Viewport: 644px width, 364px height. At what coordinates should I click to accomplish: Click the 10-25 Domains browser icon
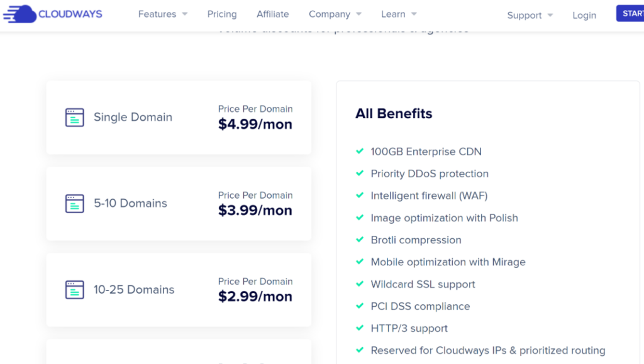(x=74, y=290)
